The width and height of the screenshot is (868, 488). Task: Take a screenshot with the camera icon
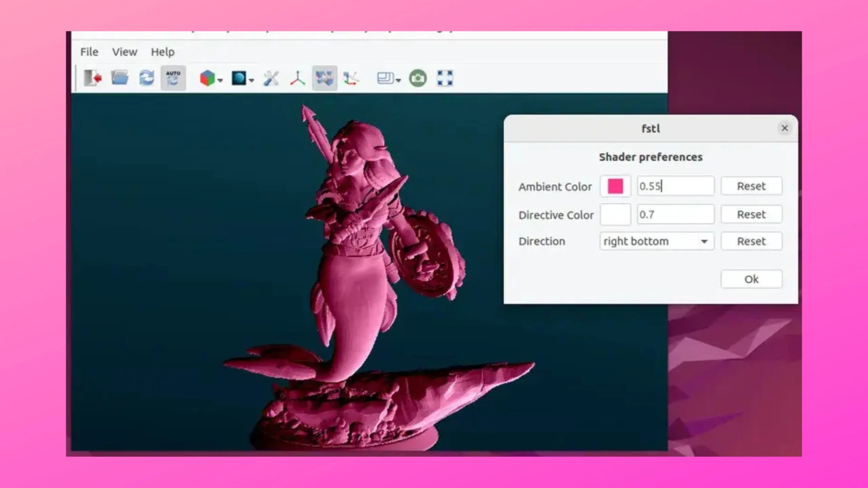tap(418, 78)
